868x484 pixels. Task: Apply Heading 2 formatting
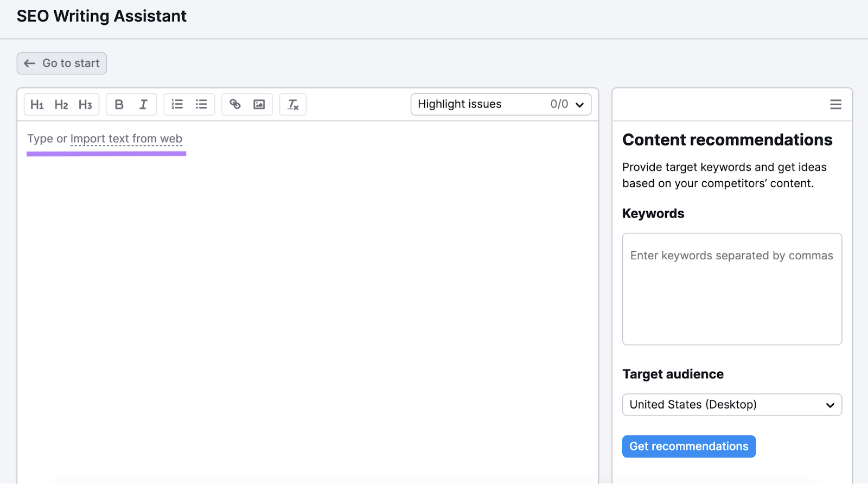coord(61,104)
